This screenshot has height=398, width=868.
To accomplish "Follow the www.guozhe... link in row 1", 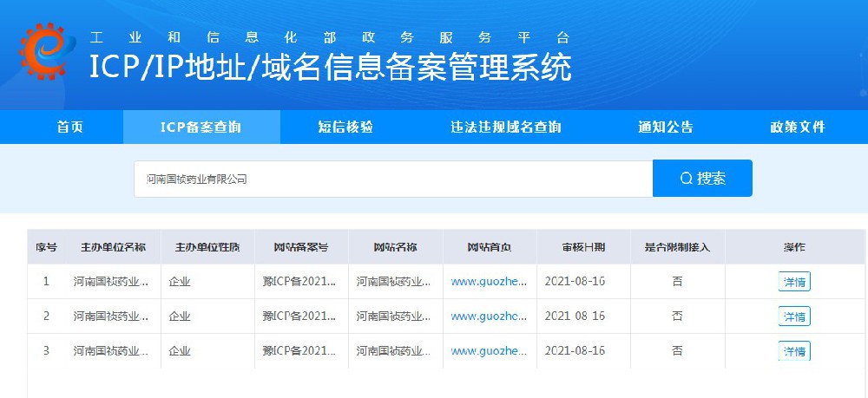I will [490, 282].
